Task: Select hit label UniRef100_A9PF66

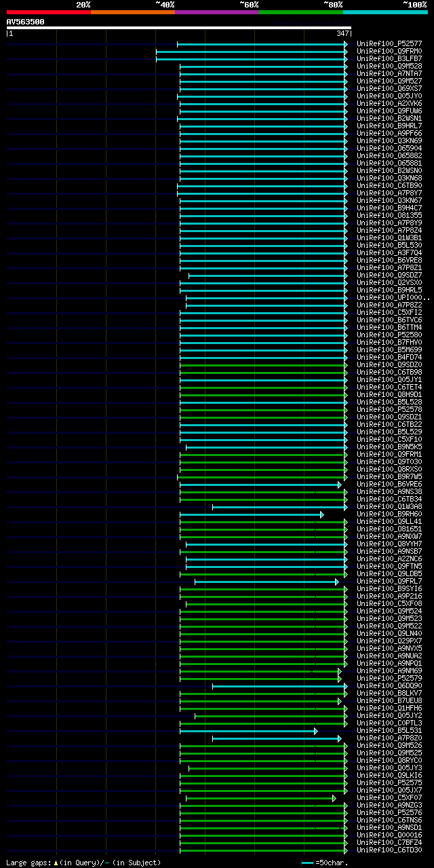Action: pos(390,134)
